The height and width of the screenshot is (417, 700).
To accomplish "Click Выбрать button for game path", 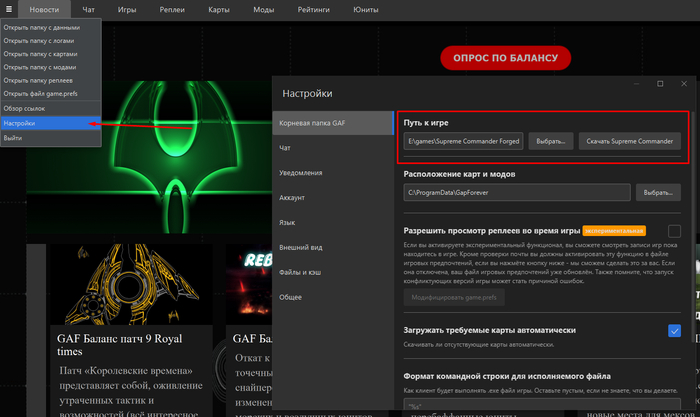I will pos(550,141).
